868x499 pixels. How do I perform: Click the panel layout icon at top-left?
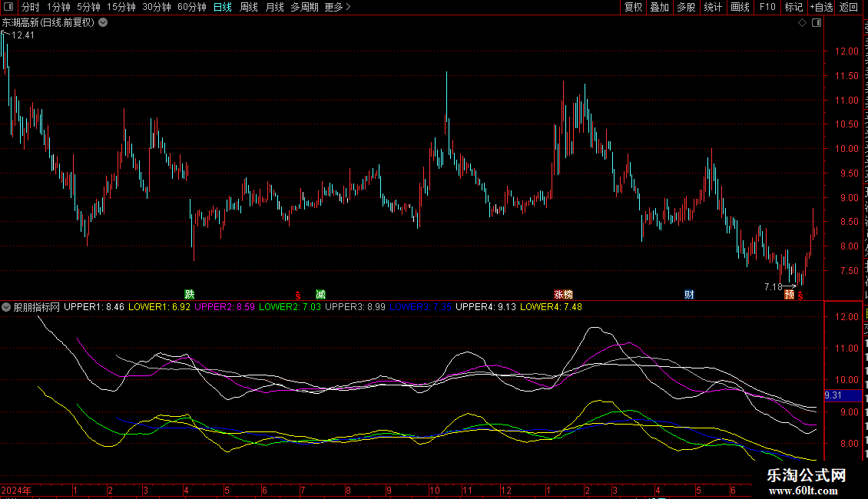[8, 7]
